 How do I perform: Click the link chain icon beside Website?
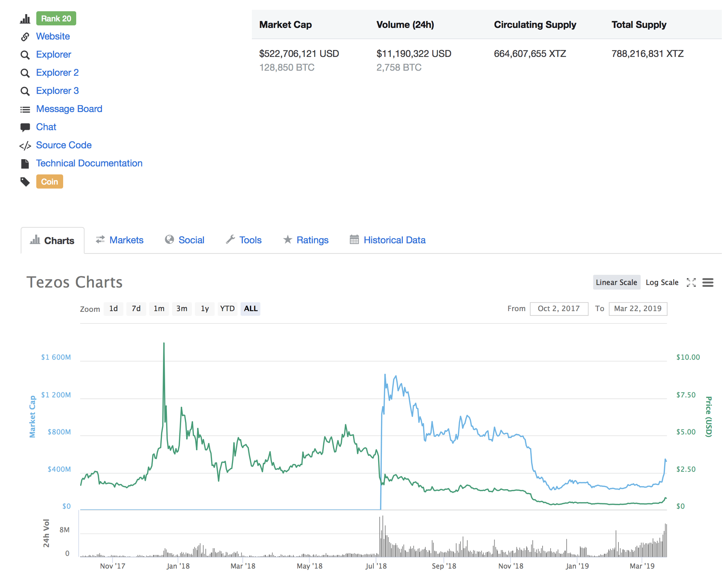tap(25, 37)
